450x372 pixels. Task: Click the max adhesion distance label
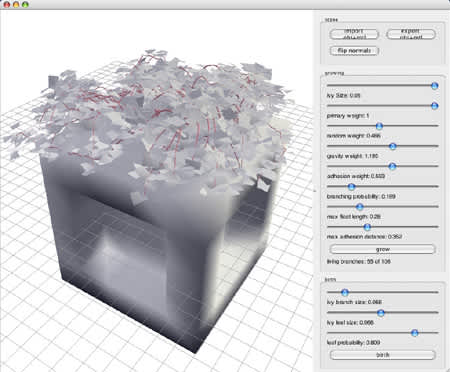(364, 237)
